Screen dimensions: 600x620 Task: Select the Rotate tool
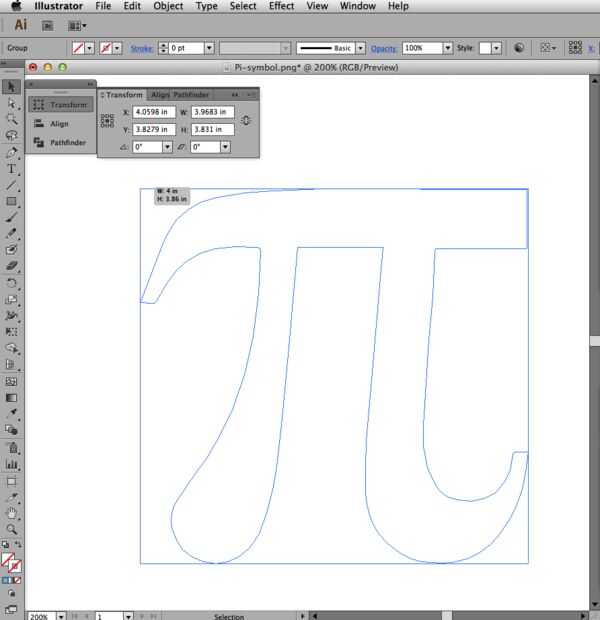pyautogui.click(x=11, y=283)
